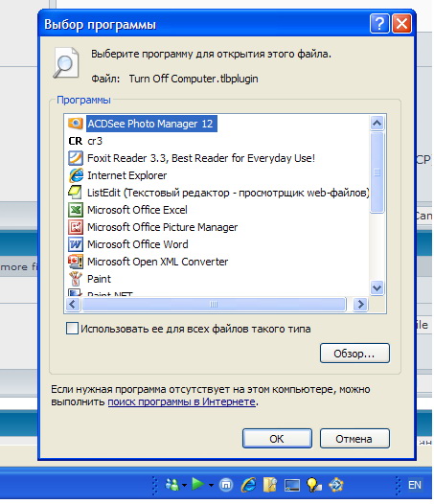
Task: Click the horizontal scrollbar thumb
Action: (214, 304)
